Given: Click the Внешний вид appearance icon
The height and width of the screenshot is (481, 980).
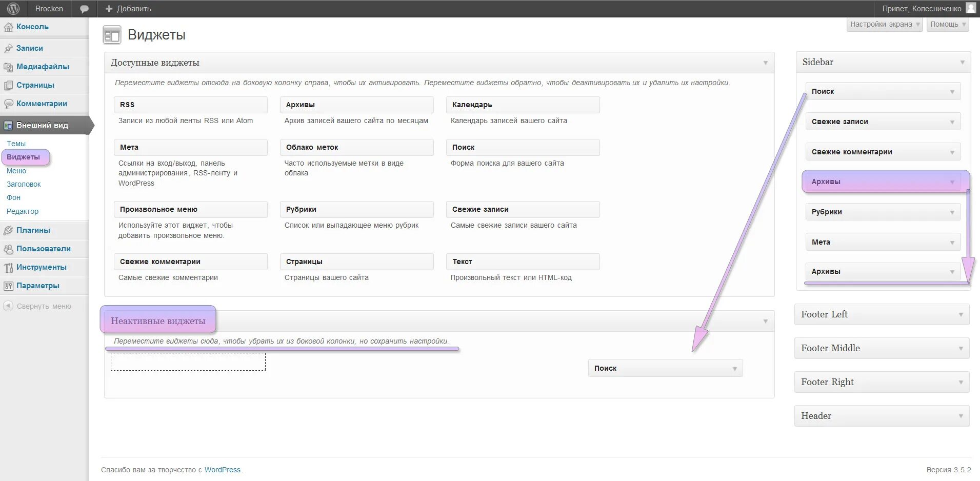Looking at the screenshot, I should tap(8, 125).
